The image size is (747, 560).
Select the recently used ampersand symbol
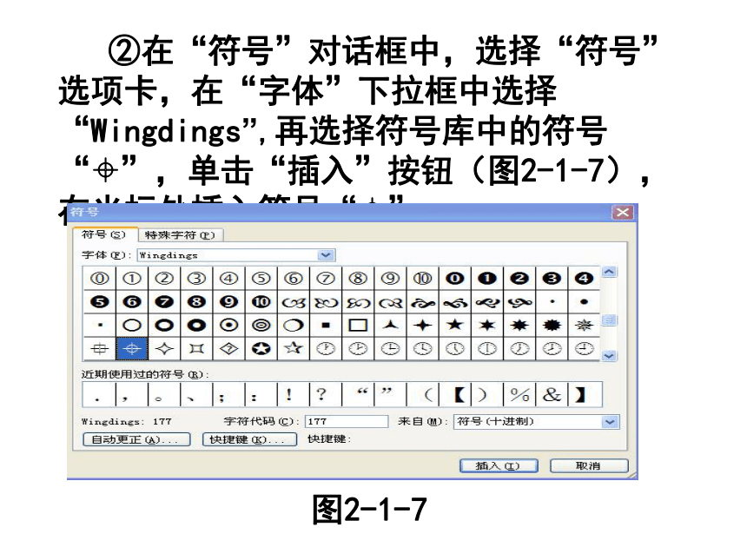click(x=552, y=394)
